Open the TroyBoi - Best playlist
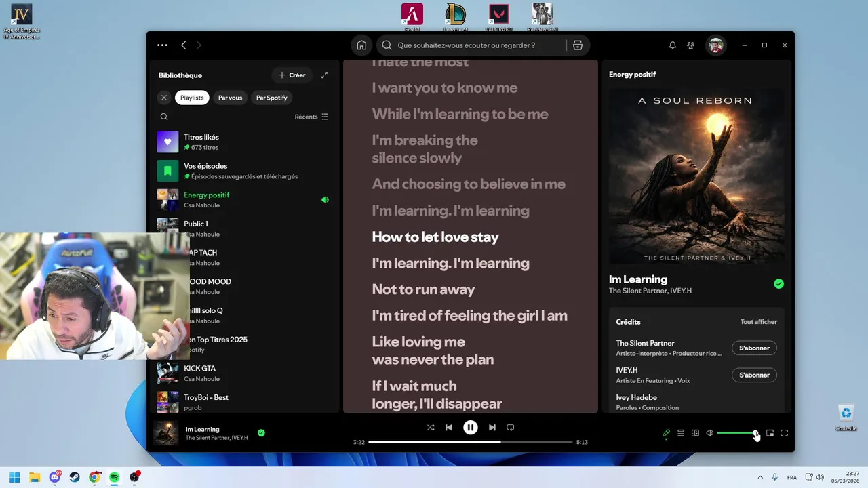This screenshot has width=868, height=488. [244, 402]
